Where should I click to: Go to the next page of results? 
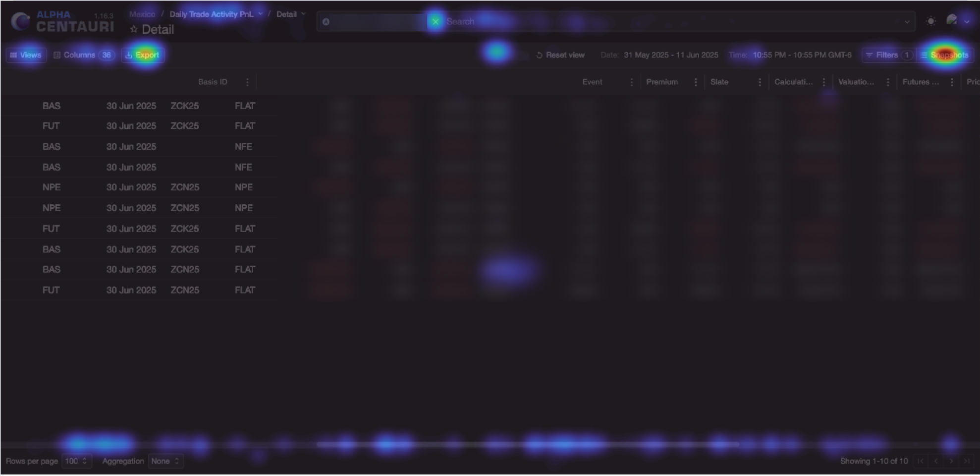951,461
